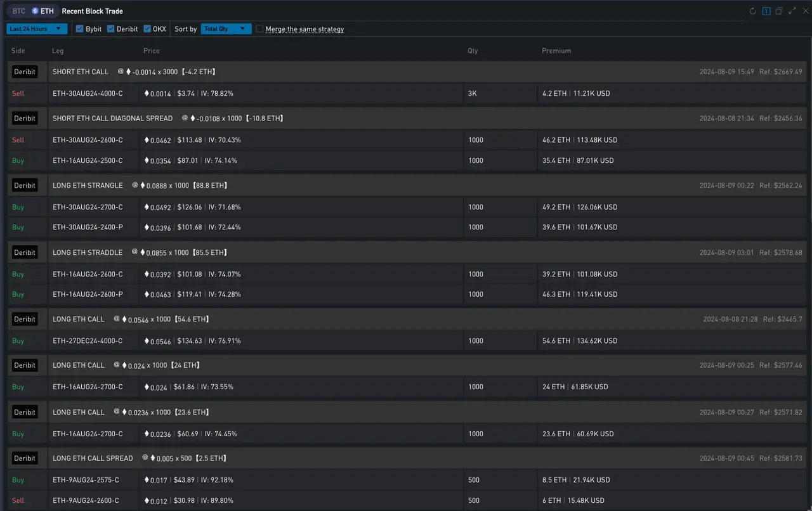812x511 pixels.
Task: Click Deribit badge on SHORT ETH CALL row
Action: (25, 72)
